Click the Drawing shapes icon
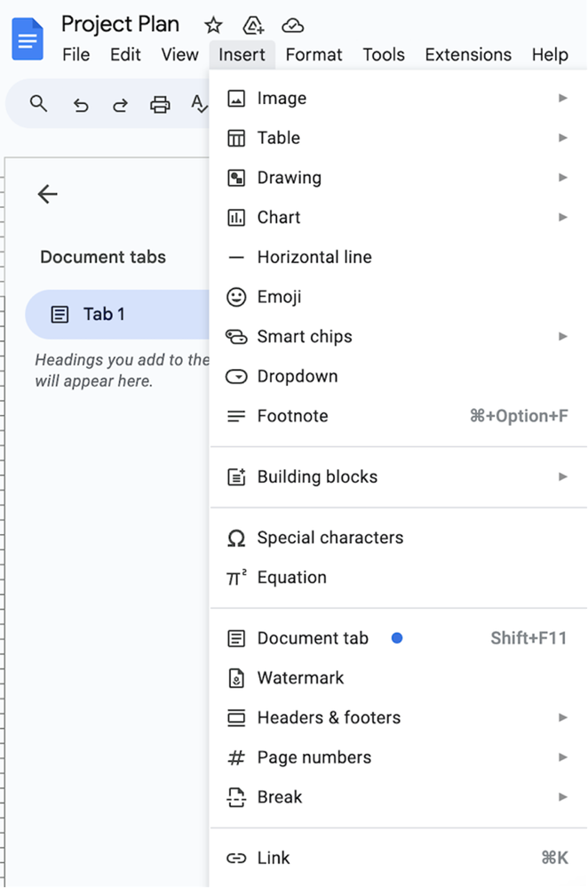Screen dimensions: 588x888 pyautogui.click(x=236, y=178)
